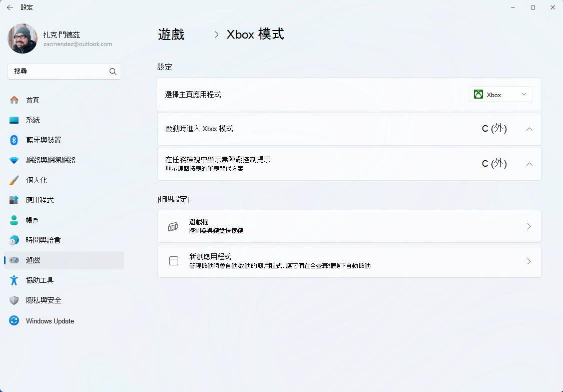Image resolution: width=563 pixels, height=392 pixels.
Task: Open 帳戶 settings page
Action: click(x=64, y=220)
